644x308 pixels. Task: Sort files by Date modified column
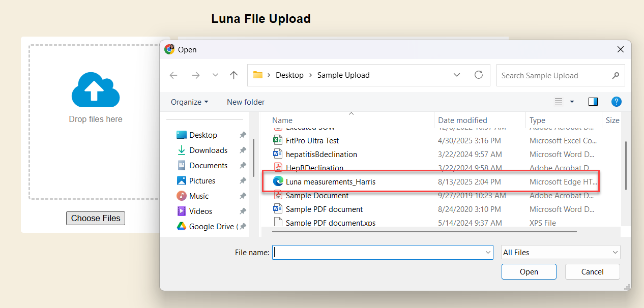click(462, 120)
